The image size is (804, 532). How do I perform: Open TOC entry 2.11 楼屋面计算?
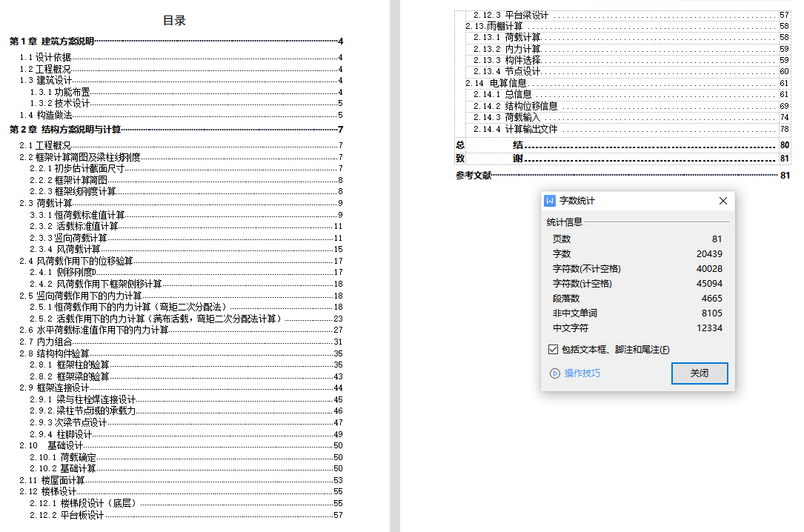point(181,480)
